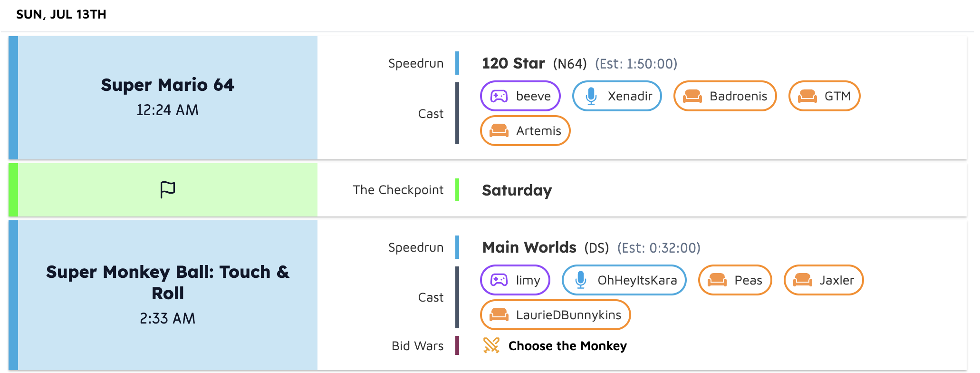Click the microphone icon beside Xenadir

(591, 96)
